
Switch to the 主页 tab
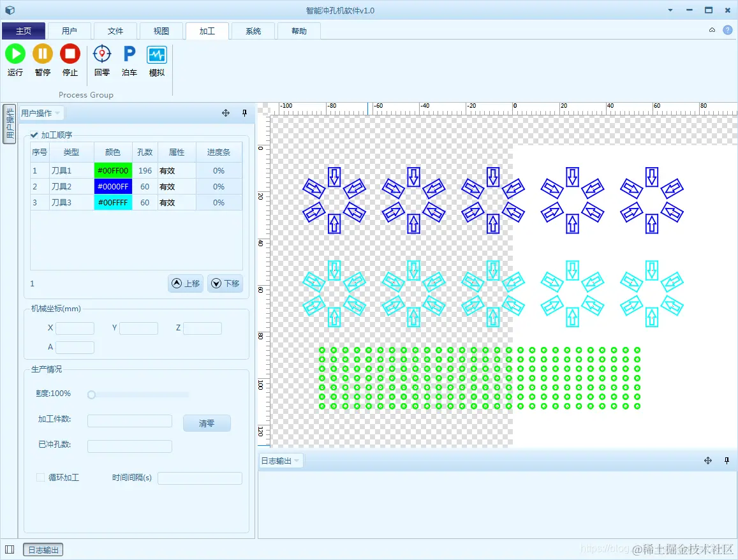click(24, 31)
